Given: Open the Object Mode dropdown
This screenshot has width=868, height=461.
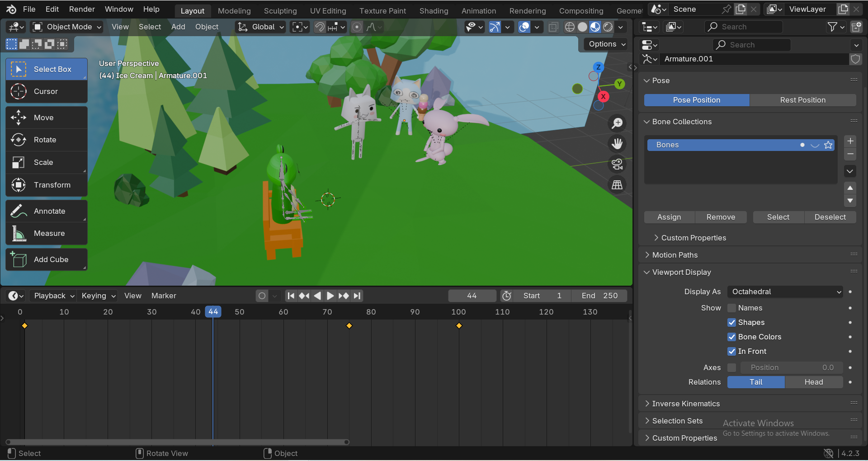Looking at the screenshot, I should click(x=67, y=27).
